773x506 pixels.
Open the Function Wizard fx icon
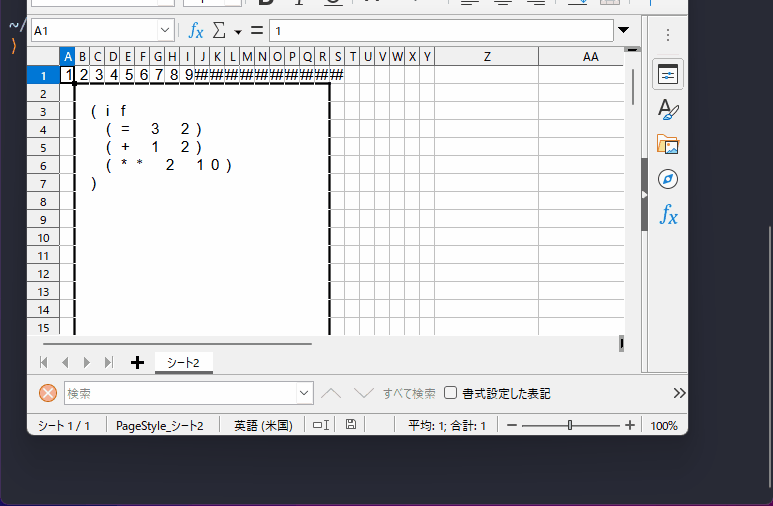[x=196, y=31]
